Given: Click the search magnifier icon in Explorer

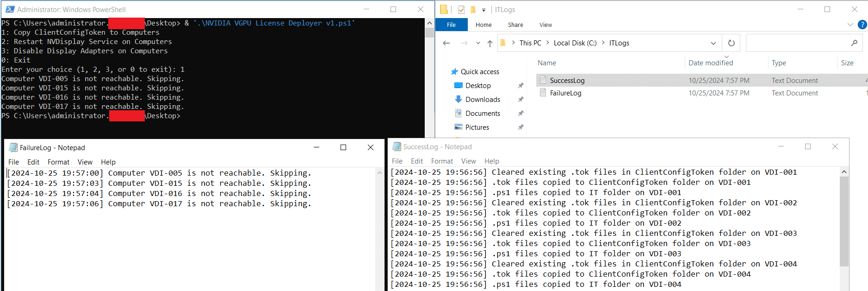Looking at the screenshot, I should tap(854, 43).
